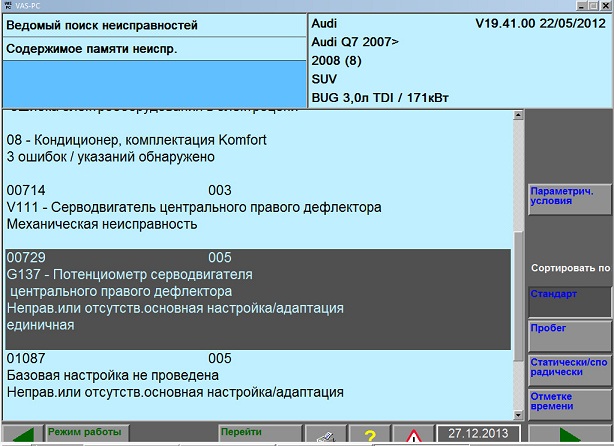Screen dimensions: 614x446
Task: Click the red warning triangle icon
Action: pos(413,435)
